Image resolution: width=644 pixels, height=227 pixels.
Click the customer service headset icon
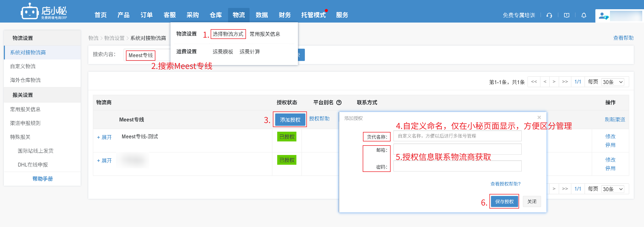[549, 15]
